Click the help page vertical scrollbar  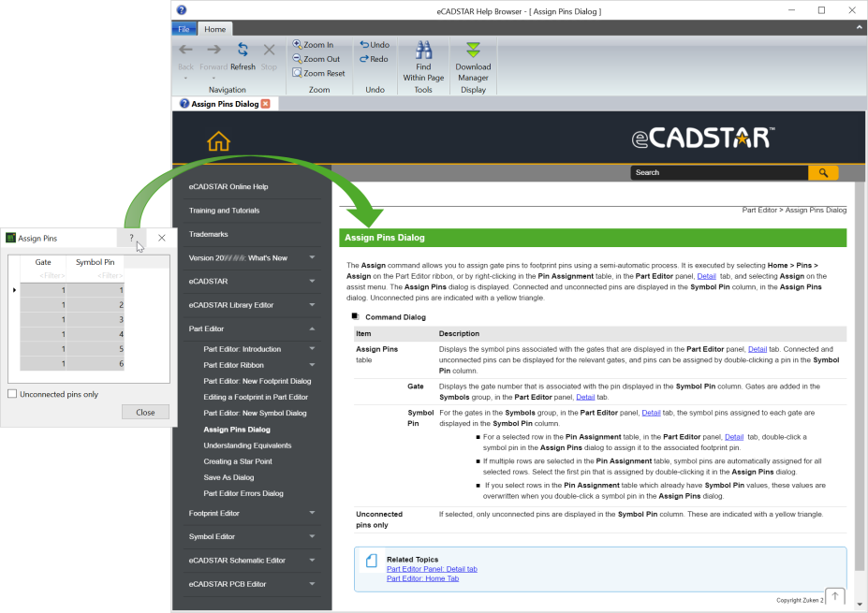tap(860, 376)
